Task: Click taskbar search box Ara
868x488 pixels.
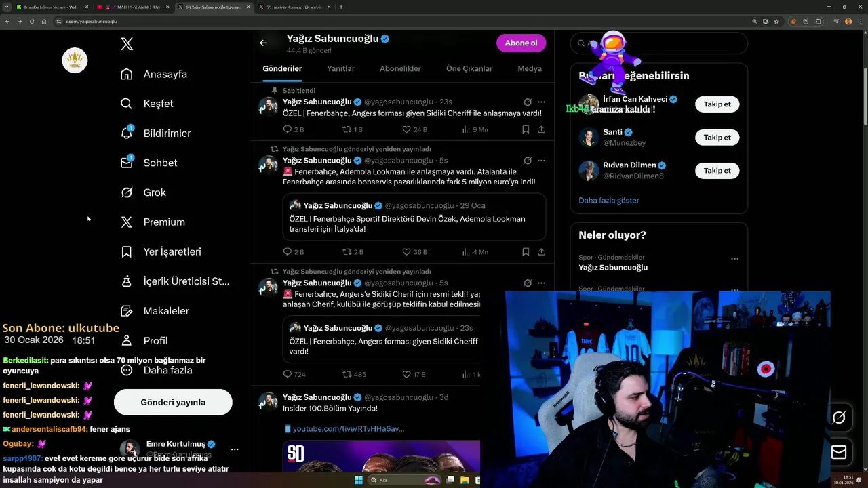Action: pos(405,480)
